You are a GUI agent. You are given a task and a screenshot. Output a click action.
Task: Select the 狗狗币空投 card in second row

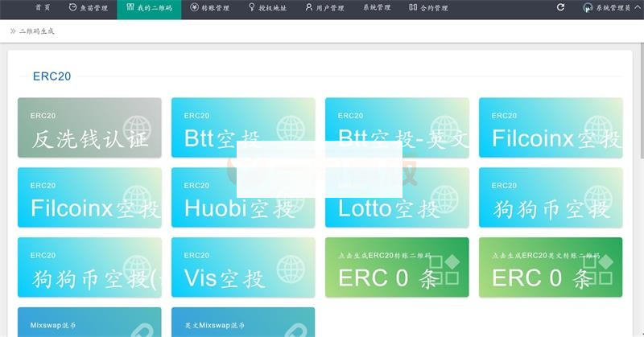pos(551,198)
